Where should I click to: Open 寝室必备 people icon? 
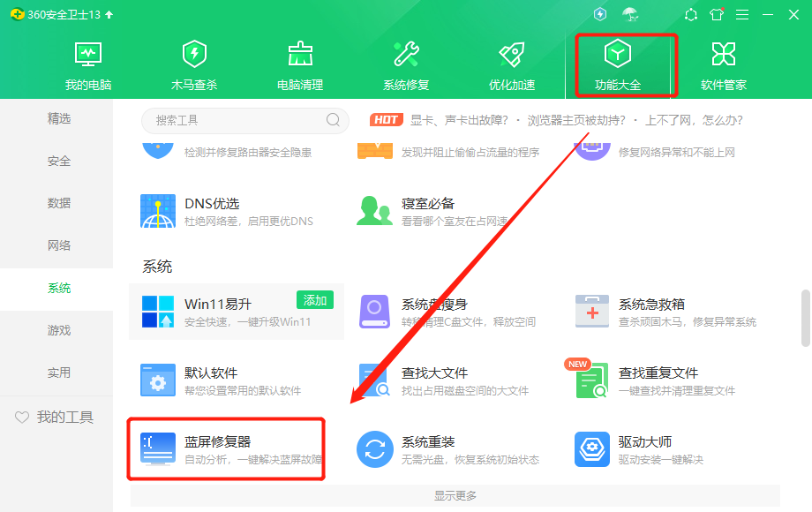[374, 211]
